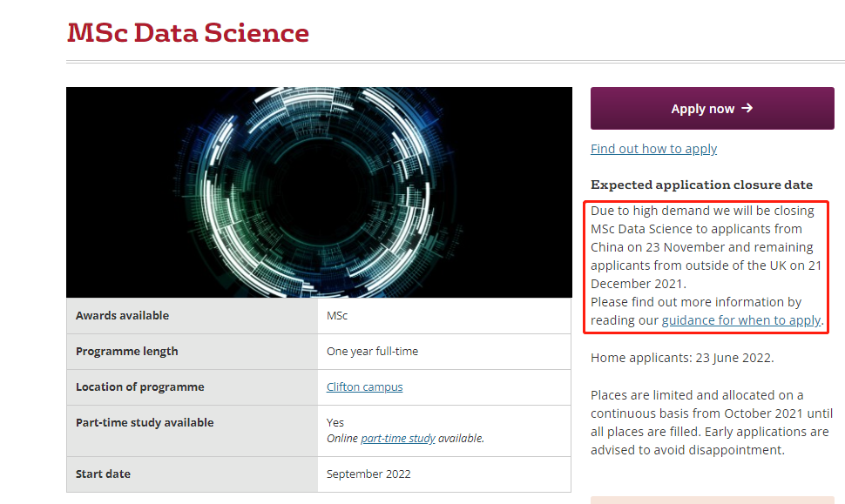Image resolution: width=845 pixels, height=504 pixels.
Task: Open the guidance for when to apply link
Action: (x=740, y=320)
